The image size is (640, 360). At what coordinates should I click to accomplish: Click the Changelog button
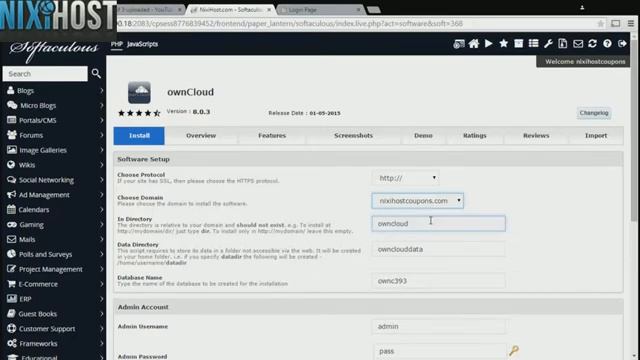(x=594, y=113)
